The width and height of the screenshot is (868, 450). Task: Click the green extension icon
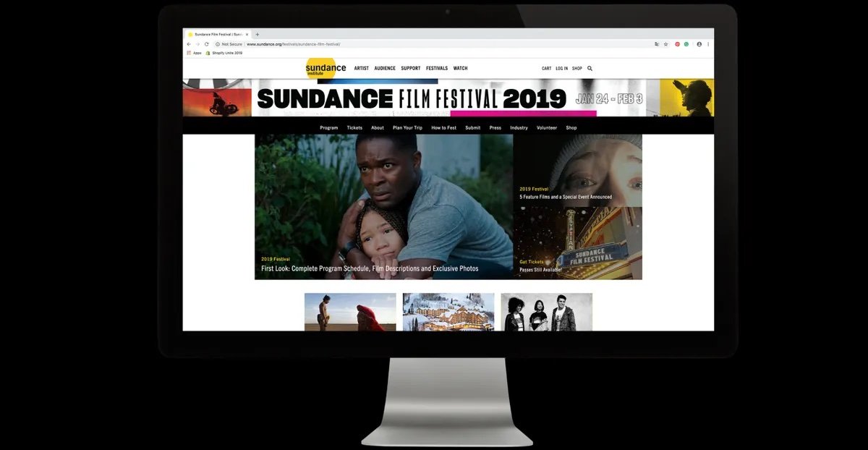tap(686, 44)
